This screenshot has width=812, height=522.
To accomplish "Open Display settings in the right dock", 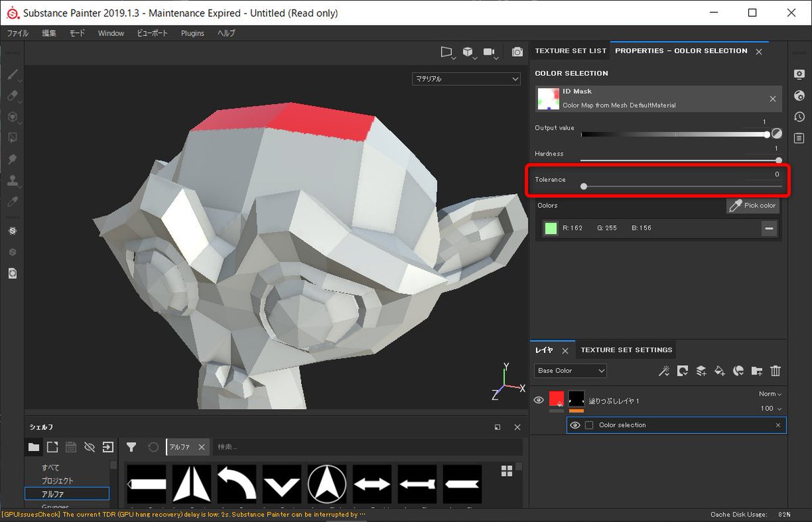I will pos(799,74).
